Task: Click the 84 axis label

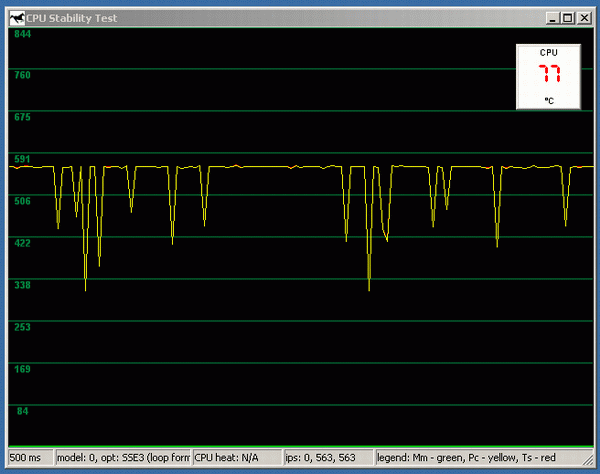Action: (x=22, y=411)
